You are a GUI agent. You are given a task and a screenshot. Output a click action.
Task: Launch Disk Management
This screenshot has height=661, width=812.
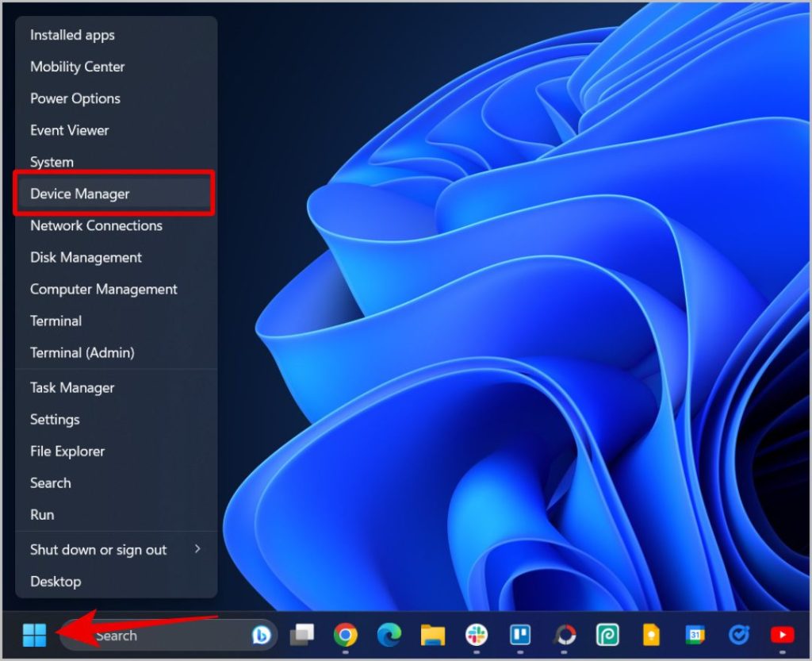[117, 257]
